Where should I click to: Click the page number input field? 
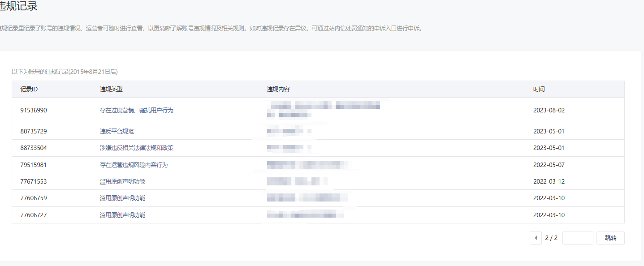point(578,238)
